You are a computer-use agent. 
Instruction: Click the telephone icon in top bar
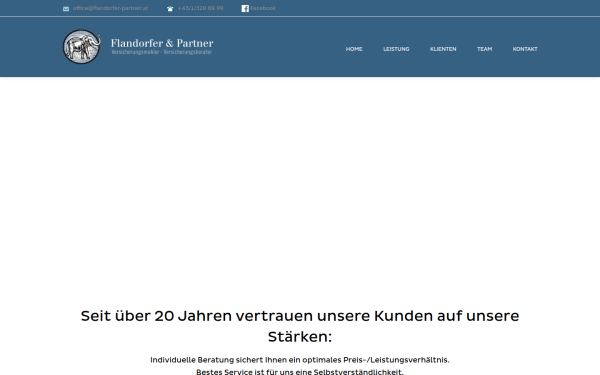(170, 9)
